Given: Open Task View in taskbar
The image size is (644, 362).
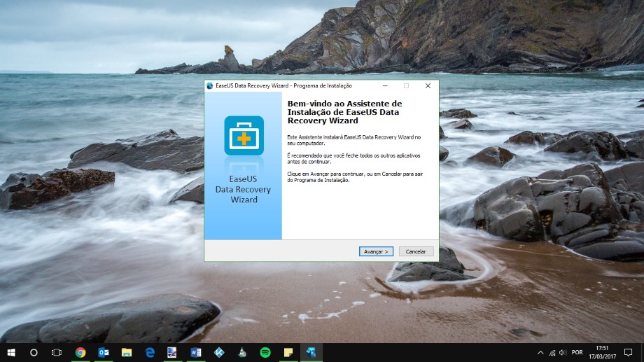Looking at the screenshot, I should [57, 352].
